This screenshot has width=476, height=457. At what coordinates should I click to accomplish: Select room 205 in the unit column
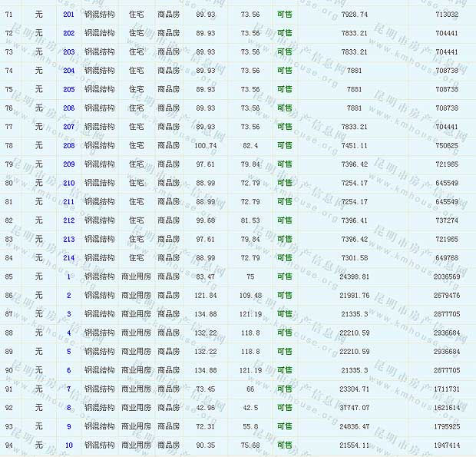[x=68, y=89]
